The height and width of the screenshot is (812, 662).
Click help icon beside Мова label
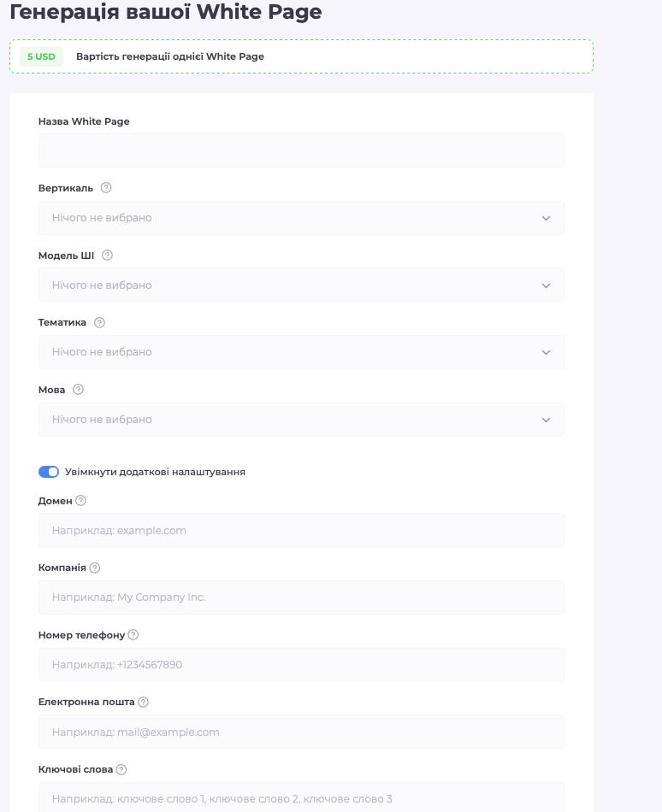(x=78, y=390)
